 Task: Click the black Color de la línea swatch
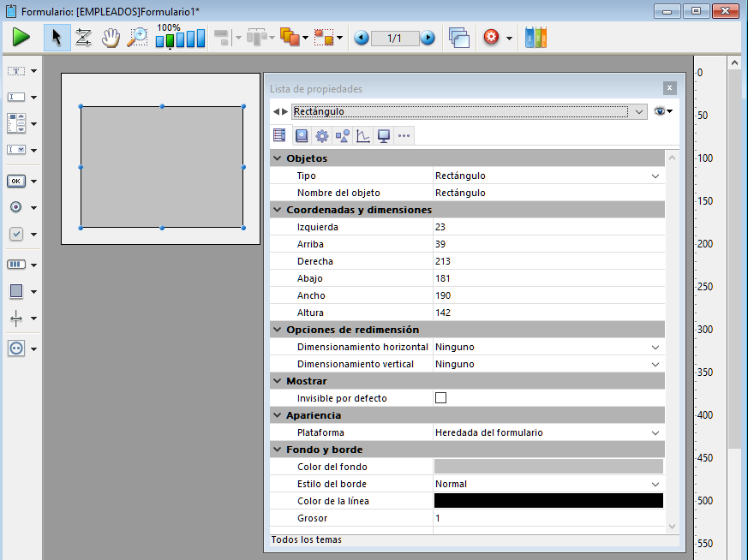pos(548,501)
